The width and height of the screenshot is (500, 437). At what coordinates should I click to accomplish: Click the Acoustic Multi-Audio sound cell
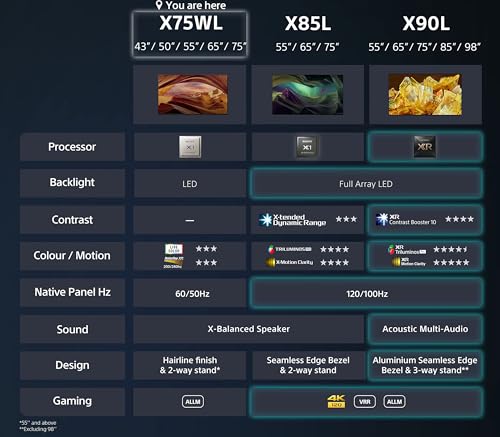click(x=425, y=329)
